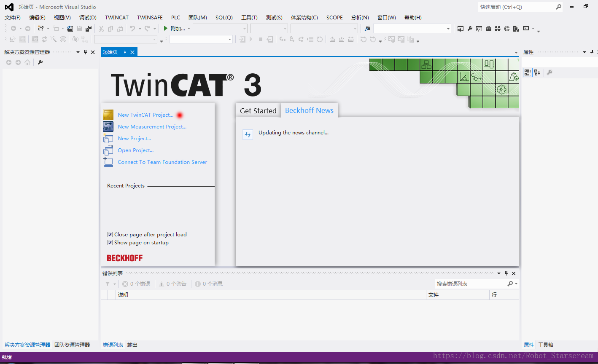Open the Solution Explorer window position dropdown
Screen dimensions: 598x364
(78, 52)
